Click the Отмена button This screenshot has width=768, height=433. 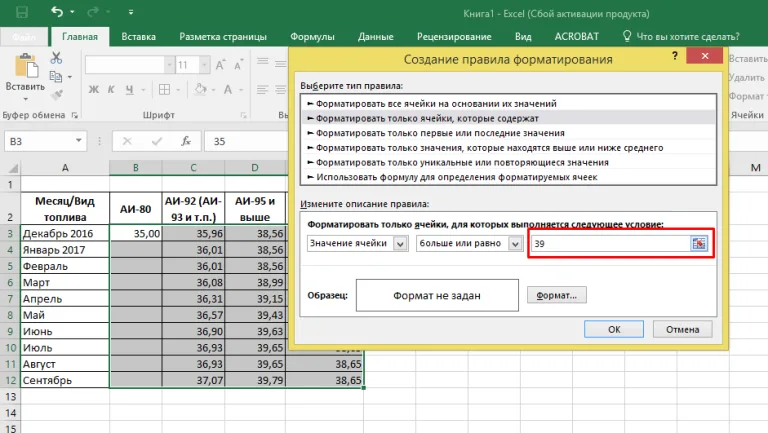[x=682, y=329]
